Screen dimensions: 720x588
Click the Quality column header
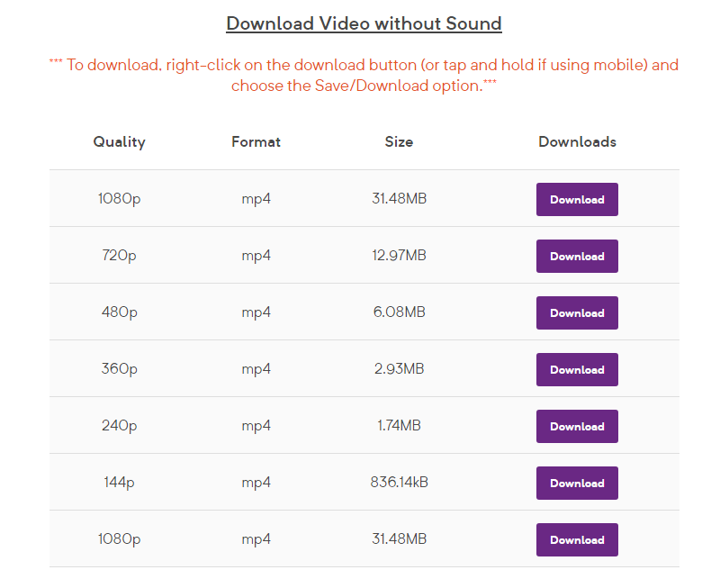(x=119, y=141)
